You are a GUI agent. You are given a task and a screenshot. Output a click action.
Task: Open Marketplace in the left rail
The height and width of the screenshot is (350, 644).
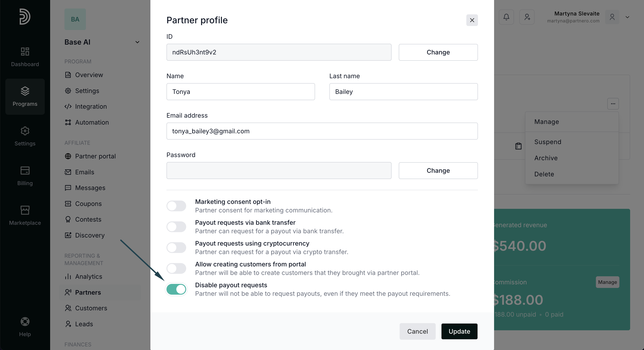25,215
